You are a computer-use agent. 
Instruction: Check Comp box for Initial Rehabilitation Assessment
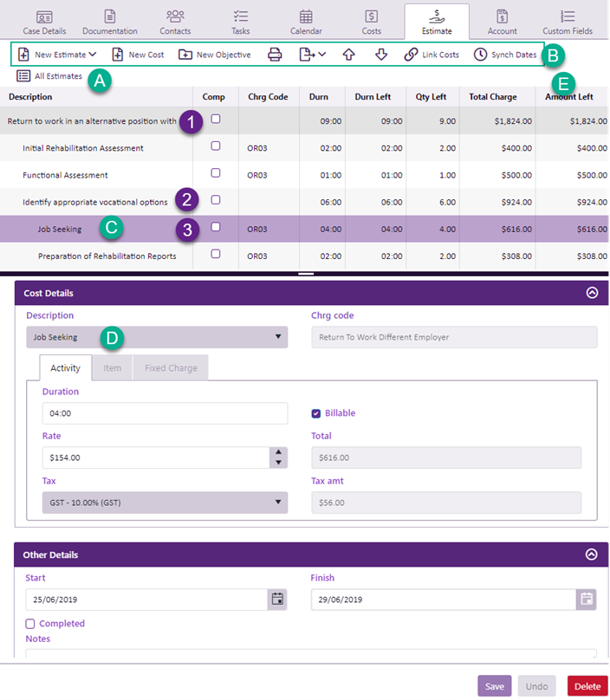coord(216,146)
